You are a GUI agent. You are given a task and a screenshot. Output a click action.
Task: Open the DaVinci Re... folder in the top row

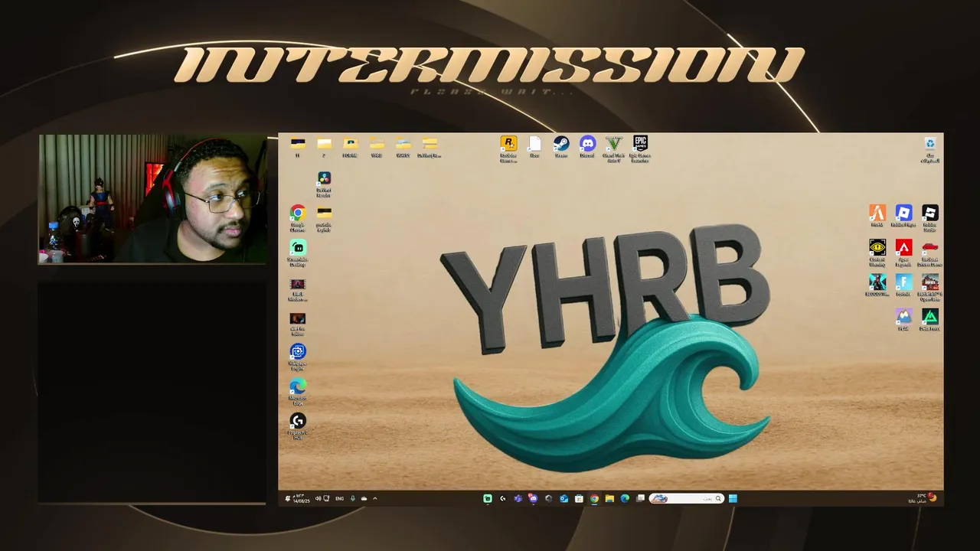pyautogui.click(x=430, y=147)
